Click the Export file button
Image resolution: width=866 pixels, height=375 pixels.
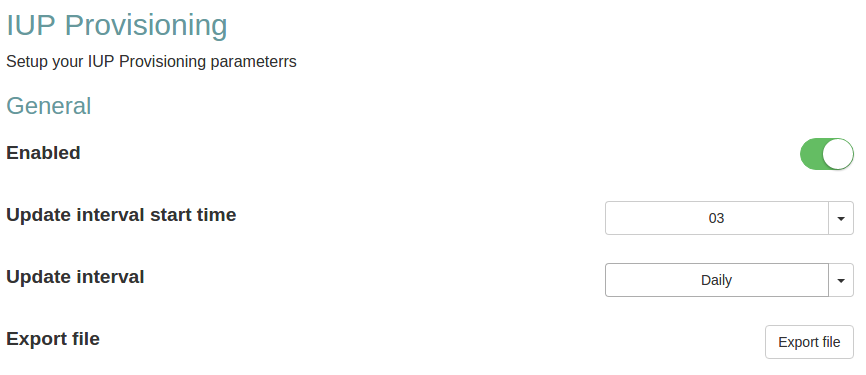pos(809,342)
